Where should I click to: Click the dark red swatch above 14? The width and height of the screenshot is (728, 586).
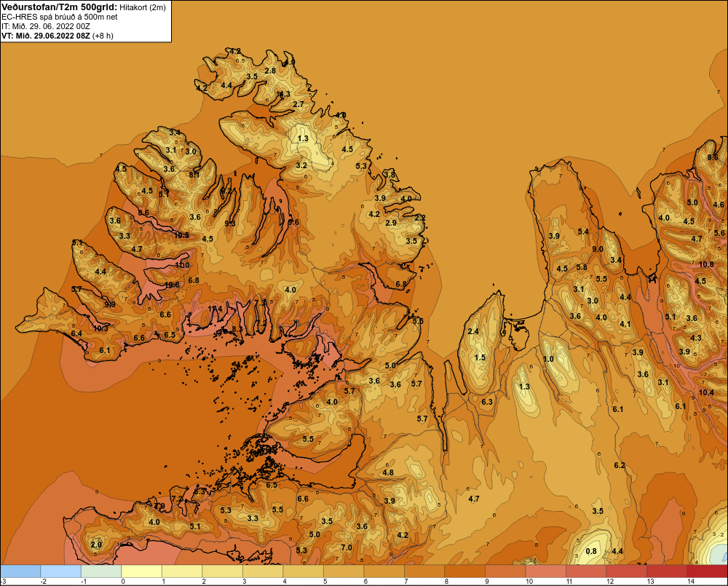[707, 571]
